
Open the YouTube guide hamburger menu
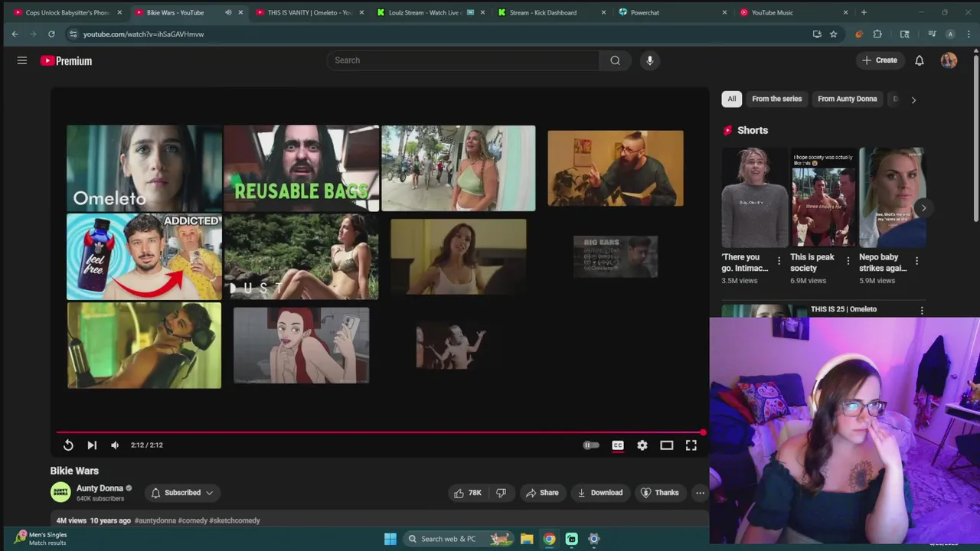(22, 60)
